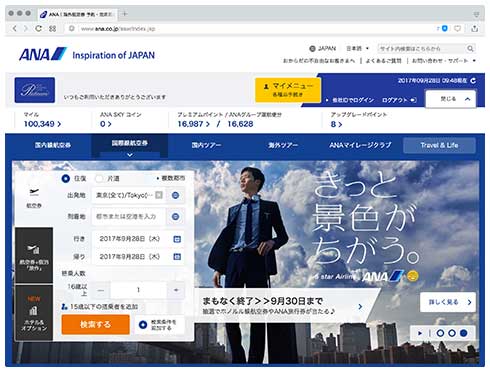This screenshot has height=372, width=490.
Task: Click the browser share icon
Action: tap(475, 29)
